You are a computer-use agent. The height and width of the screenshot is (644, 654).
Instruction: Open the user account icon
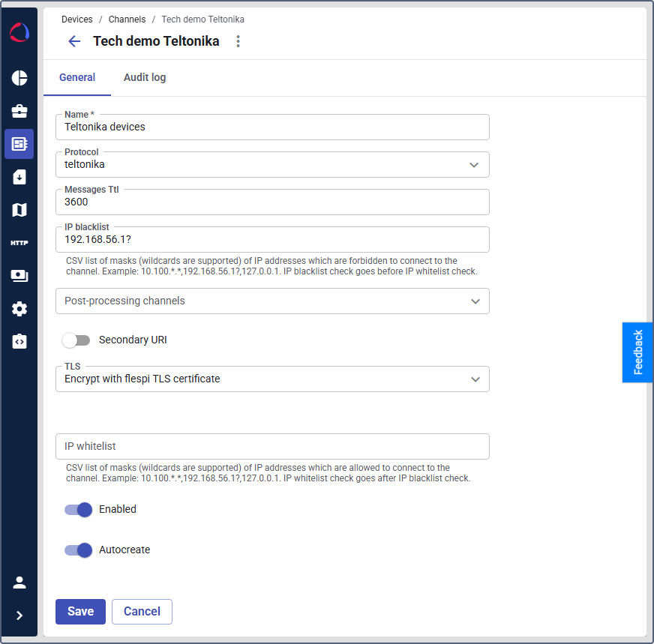tap(19, 583)
